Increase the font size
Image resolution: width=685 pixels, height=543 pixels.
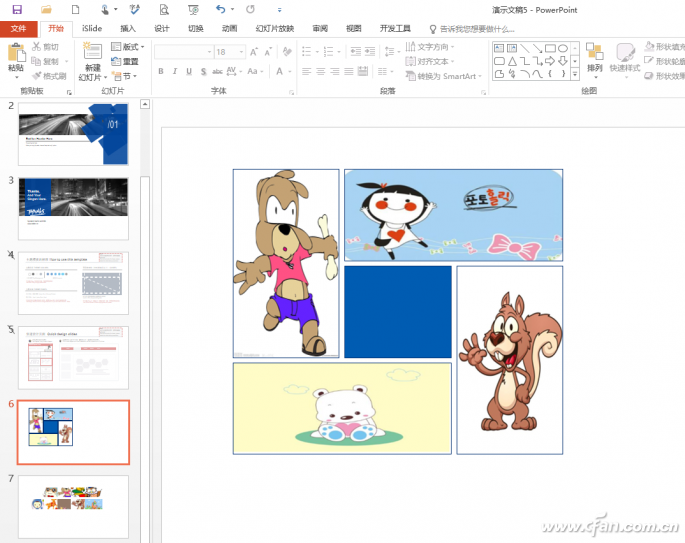(254, 52)
